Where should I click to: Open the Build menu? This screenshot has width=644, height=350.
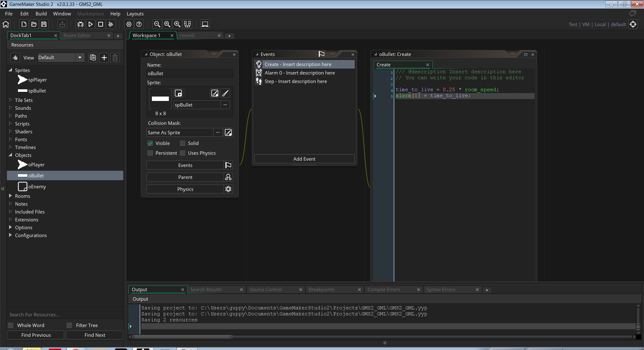(x=41, y=14)
